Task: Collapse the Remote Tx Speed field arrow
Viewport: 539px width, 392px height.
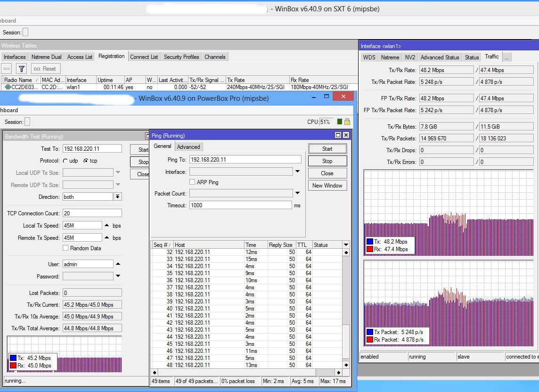Action: 106,237
